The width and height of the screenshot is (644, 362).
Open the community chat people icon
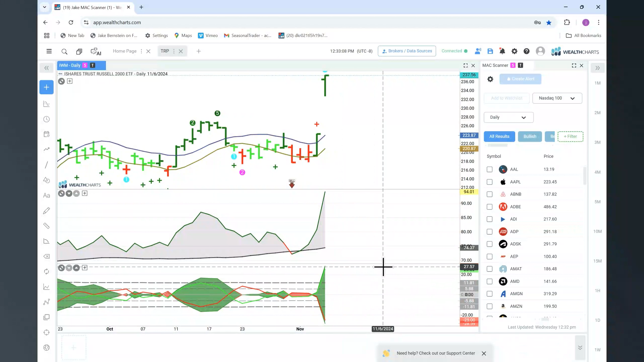tap(478, 51)
